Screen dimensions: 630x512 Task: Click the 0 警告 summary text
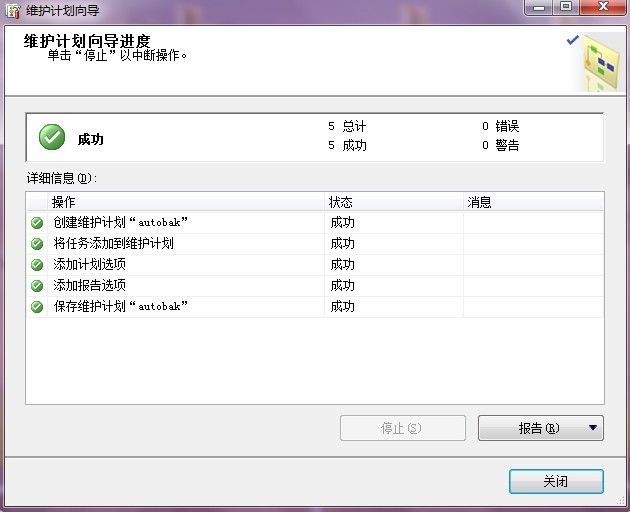tap(501, 145)
